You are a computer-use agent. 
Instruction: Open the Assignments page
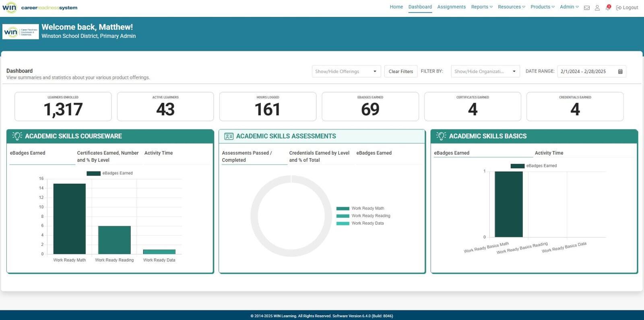(451, 7)
